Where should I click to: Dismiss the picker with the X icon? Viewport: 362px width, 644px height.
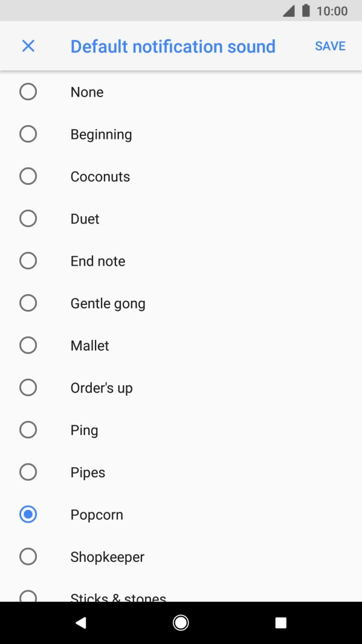tap(28, 46)
